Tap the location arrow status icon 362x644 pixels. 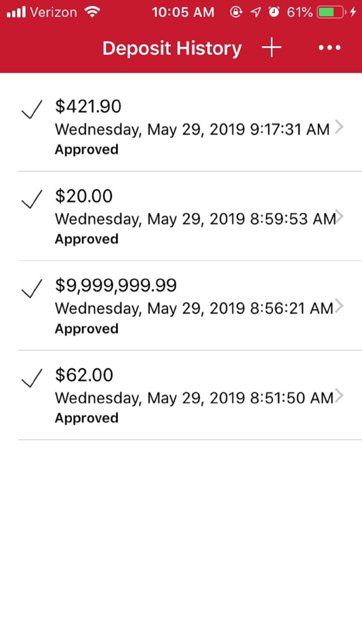point(256,12)
